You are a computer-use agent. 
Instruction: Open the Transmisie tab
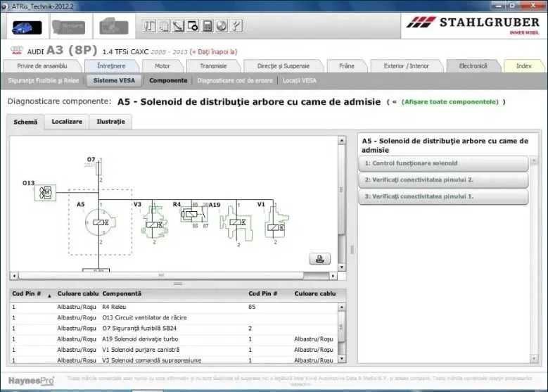tap(213, 66)
